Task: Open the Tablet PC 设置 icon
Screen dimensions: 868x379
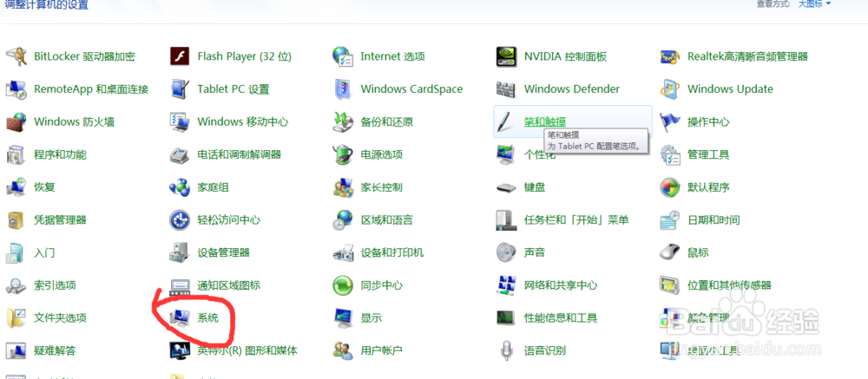Action: pos(180,89)
